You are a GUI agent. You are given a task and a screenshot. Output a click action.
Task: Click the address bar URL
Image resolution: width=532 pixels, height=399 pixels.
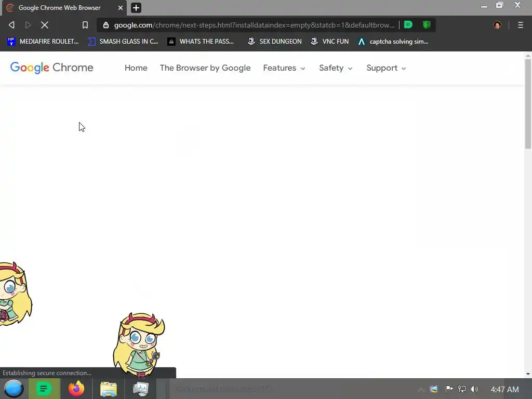[x=254, y=25]
